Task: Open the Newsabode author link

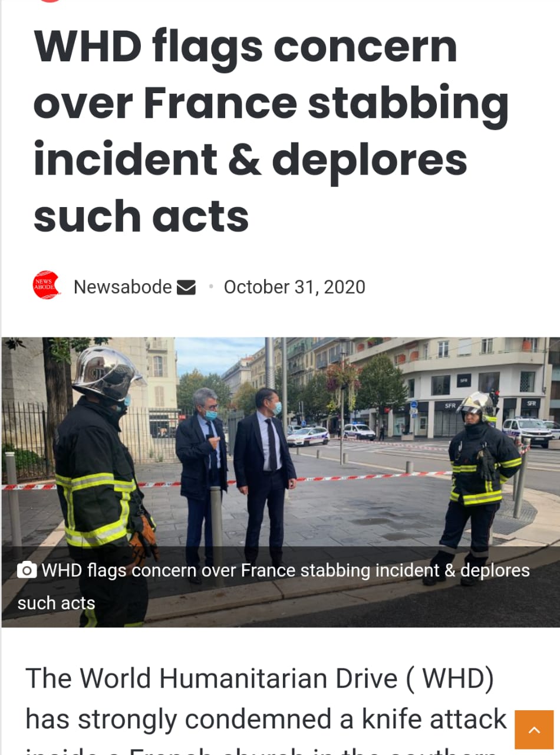Action: click(x=123, y=287)
